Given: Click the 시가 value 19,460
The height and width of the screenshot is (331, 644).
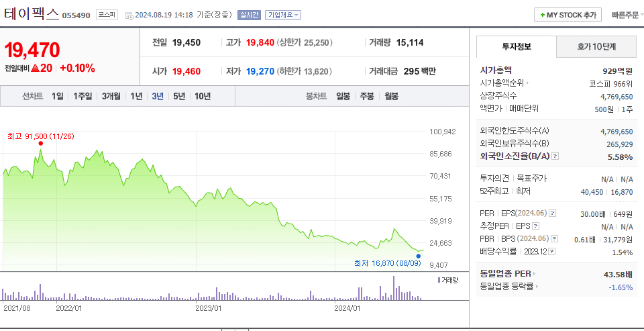Looking at the screenshot, I should click(186, 72).
